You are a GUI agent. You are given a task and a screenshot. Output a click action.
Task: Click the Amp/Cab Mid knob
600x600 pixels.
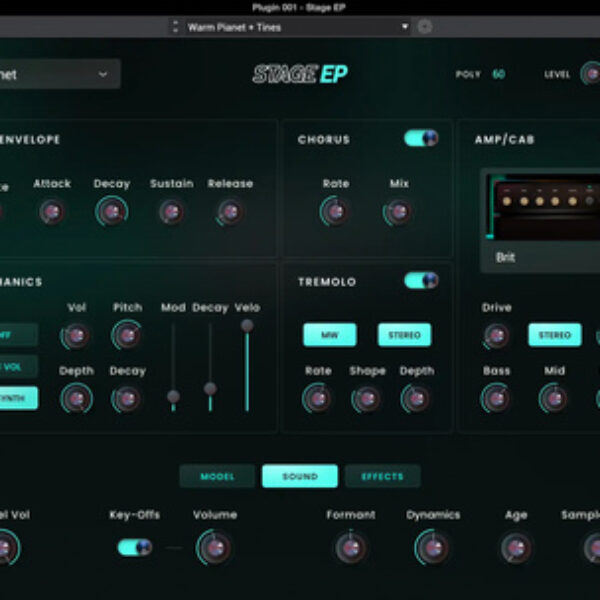click(x=554, y=398)
